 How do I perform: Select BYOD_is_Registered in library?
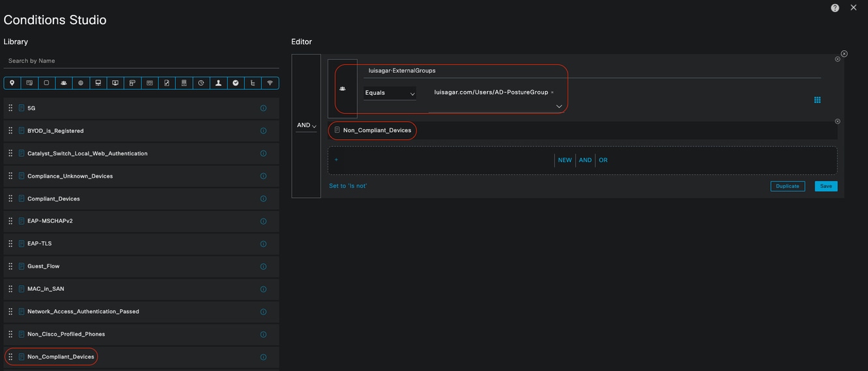tap(141, 131)
